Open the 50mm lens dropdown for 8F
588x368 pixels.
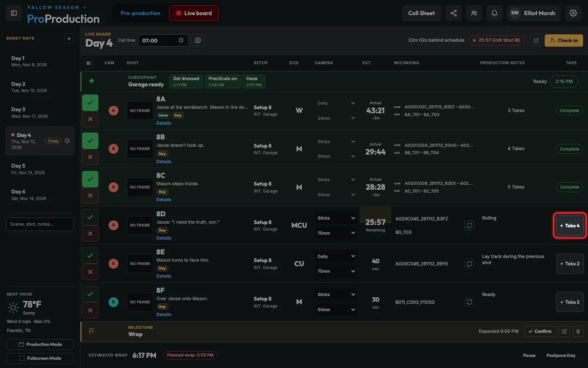coord(336,310)
